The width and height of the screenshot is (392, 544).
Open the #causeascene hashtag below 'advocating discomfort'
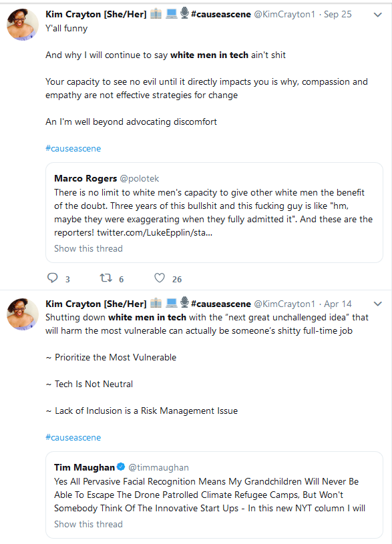[x=73, y=148]
